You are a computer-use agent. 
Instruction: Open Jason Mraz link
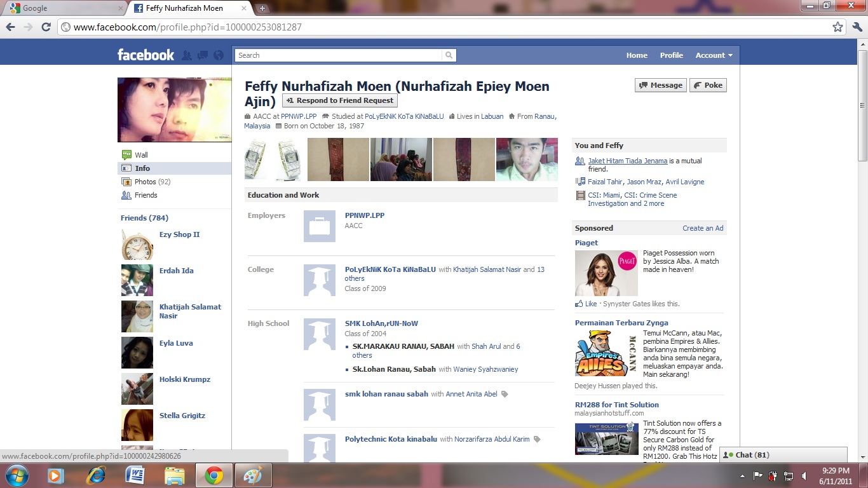(644, 182)
